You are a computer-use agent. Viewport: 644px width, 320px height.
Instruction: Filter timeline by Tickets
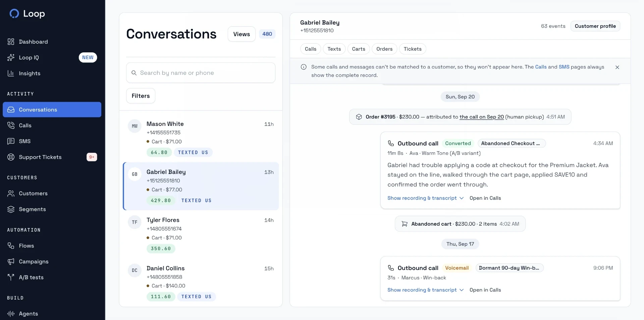[x=413, y=49]
